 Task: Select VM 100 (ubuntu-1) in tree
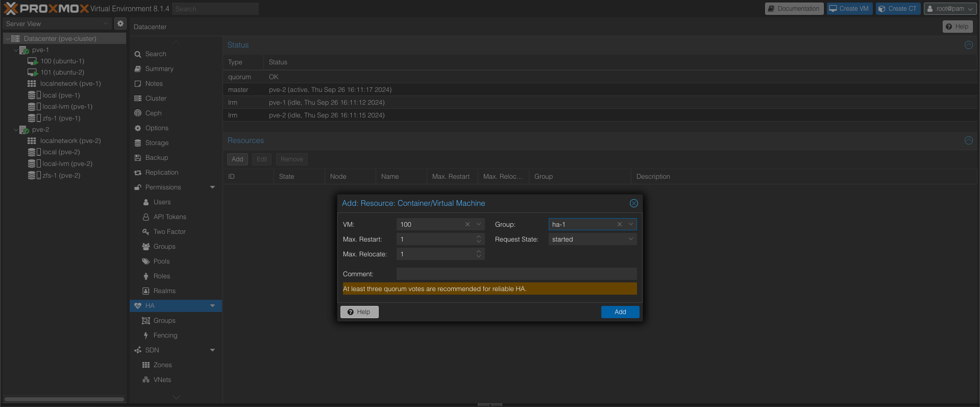tap(62, 61)
